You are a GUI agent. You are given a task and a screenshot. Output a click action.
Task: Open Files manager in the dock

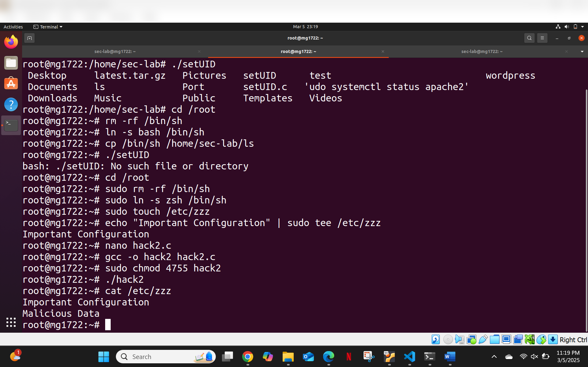point(11,63)
